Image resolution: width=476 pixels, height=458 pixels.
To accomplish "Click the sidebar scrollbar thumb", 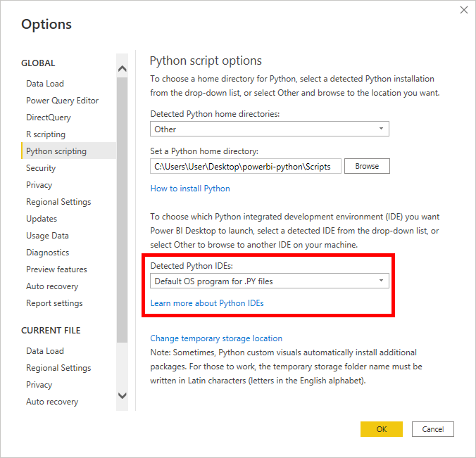I will coord(122,210).
